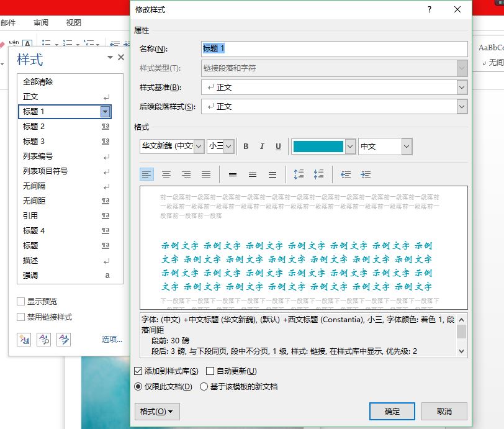Switch to the 审阅 ribbon tab

pos(41,23)
